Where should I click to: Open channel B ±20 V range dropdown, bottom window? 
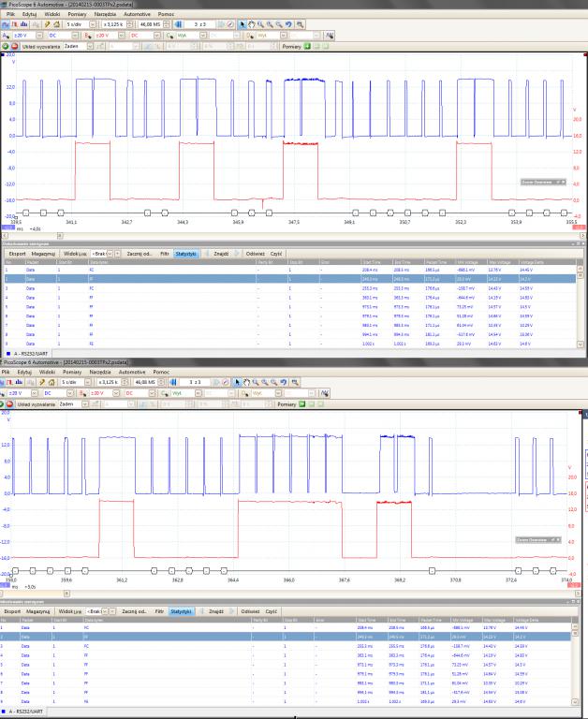(x=116, y=393)
